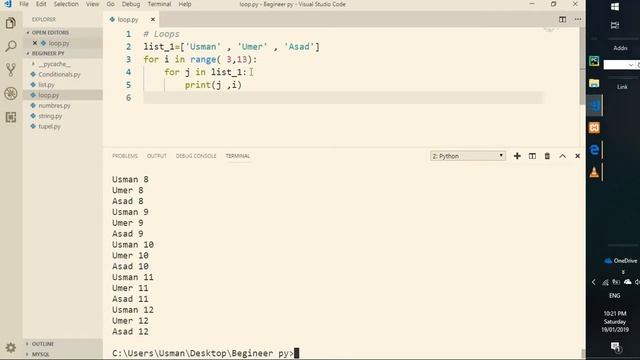Open the Extensions view in activity bar
Screen dimensions: 640x360
[11, 117]
